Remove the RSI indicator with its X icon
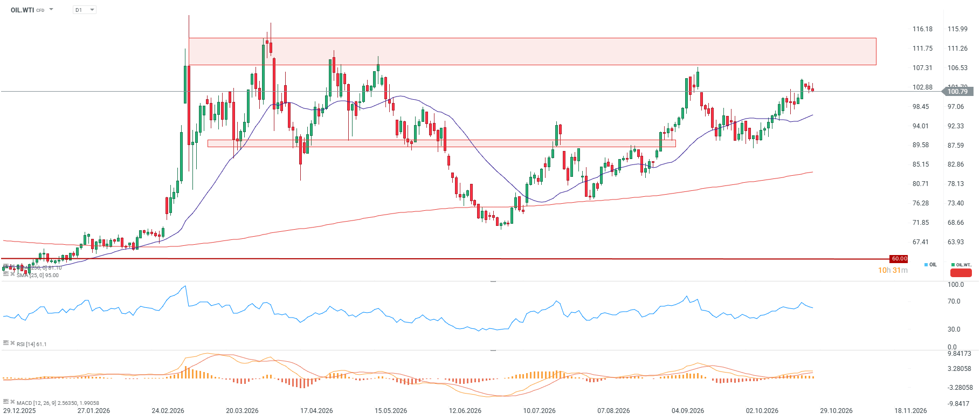The image size is (980, 420). pos(12,343)
